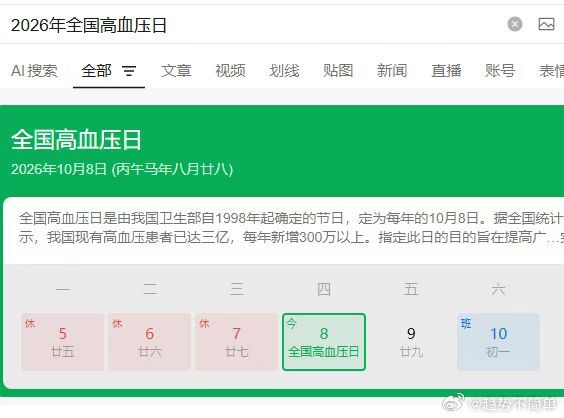Viewport: 564px width, 418px height.
Task: Click weekday header 三
Action: click(x=237, y=289)
